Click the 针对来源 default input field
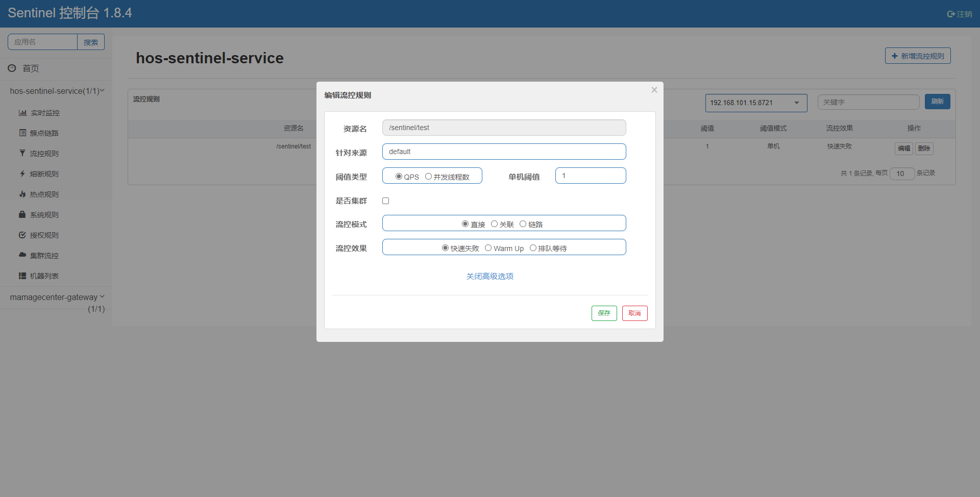 504,152
